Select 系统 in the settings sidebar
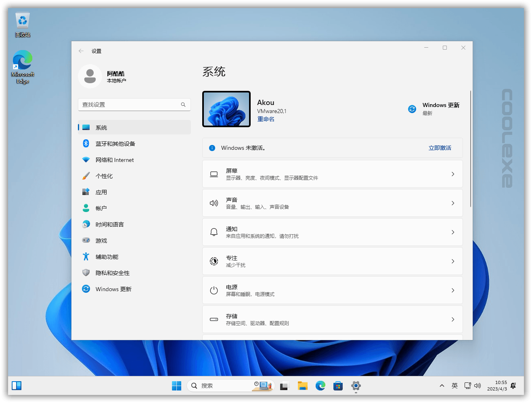 tap(134, 127)
